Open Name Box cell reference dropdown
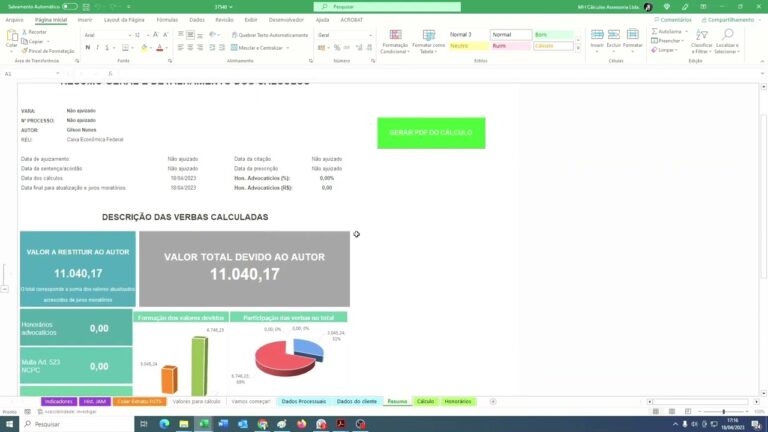Image resolution: width=768 pixels, height=432 pixels. [x=58, y=73]
